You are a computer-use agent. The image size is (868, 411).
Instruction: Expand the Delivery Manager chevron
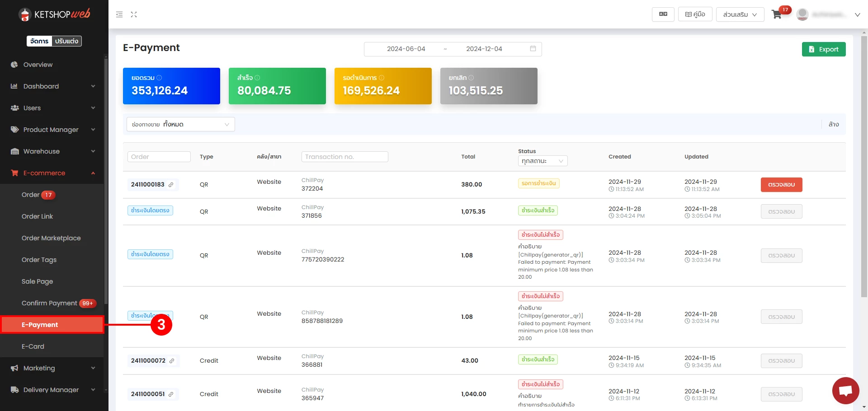pos(93,390)
